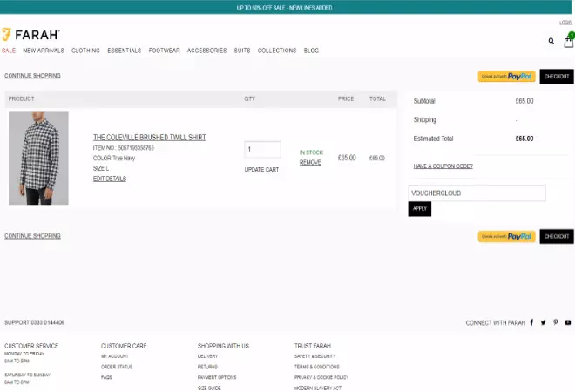Open the Footwear menu
Image resolution: width=575 pixels, height=392 pixels.
(164, 51)
